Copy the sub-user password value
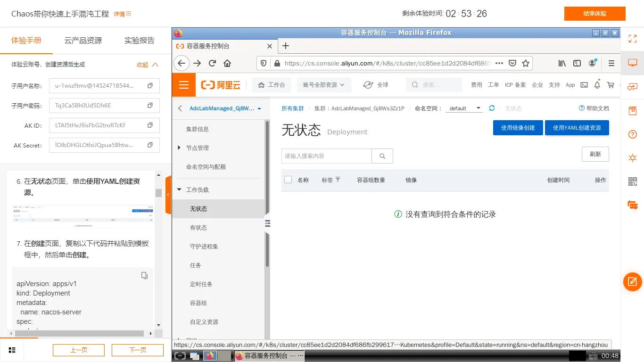The image size is (644, 362). [150, 106]
